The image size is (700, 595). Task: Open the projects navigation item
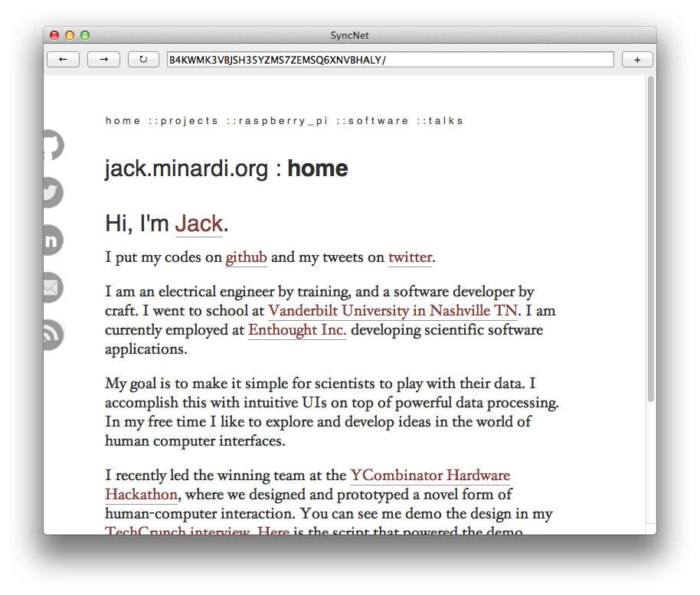pyautogui.click(x=189, y=121)
